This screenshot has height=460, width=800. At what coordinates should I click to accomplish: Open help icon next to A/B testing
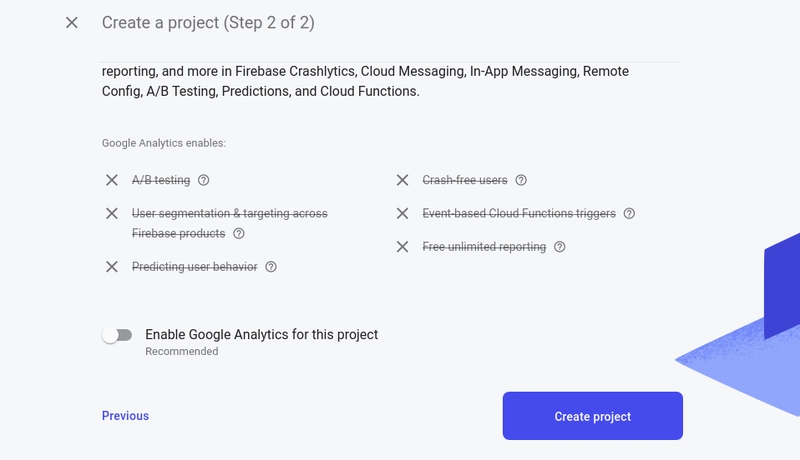tap(204, 180)
